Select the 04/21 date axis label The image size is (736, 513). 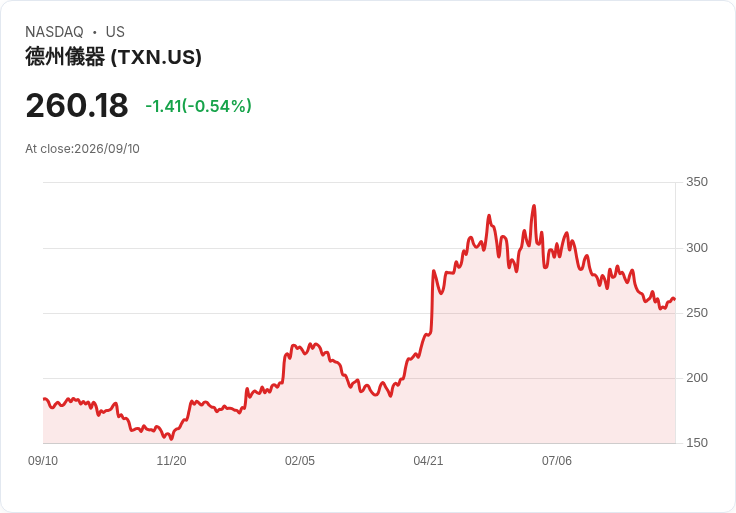428,461
